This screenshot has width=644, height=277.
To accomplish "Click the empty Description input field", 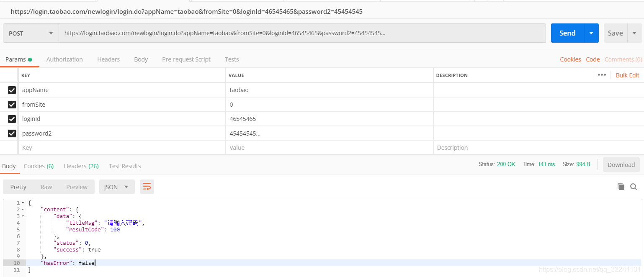I will 538,148.
